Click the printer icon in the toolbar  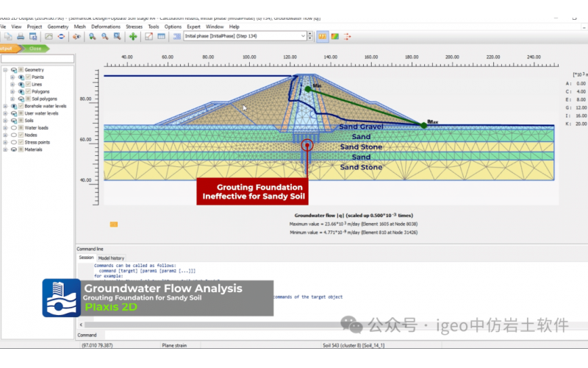pyautogui.click(x=21, y=36)
